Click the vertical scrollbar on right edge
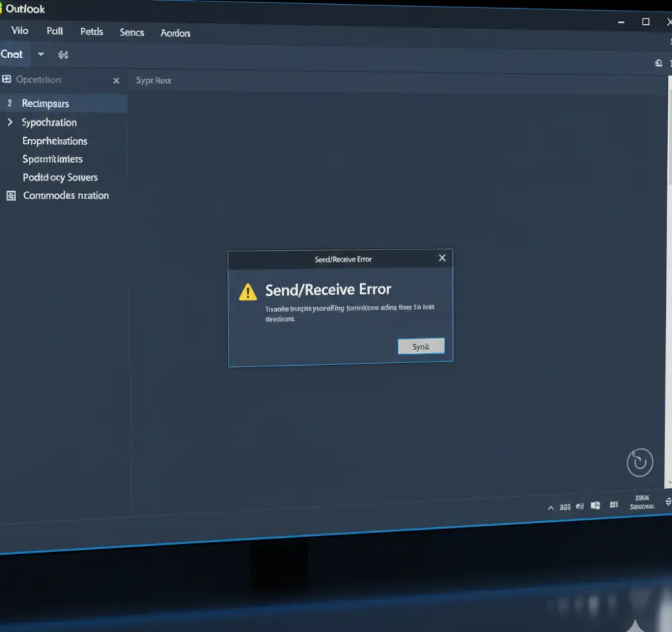Image resolution: width=672 pixels, height=632 pixels. [x=669, y=281]
